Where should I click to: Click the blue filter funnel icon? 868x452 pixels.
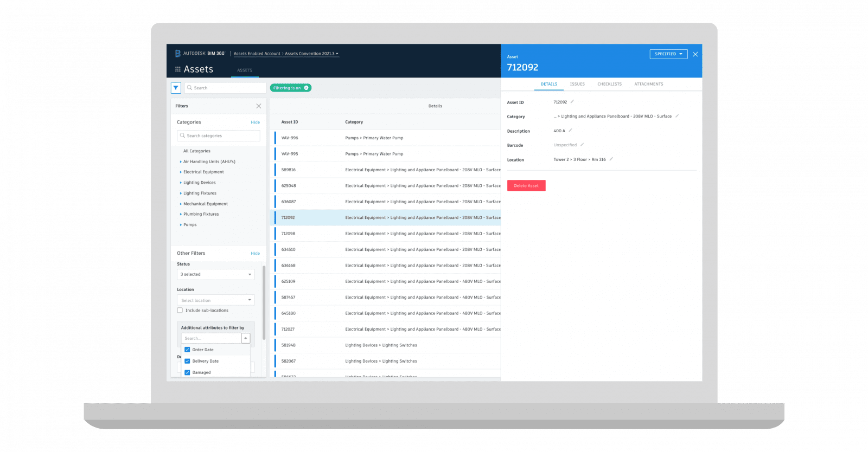176,88
